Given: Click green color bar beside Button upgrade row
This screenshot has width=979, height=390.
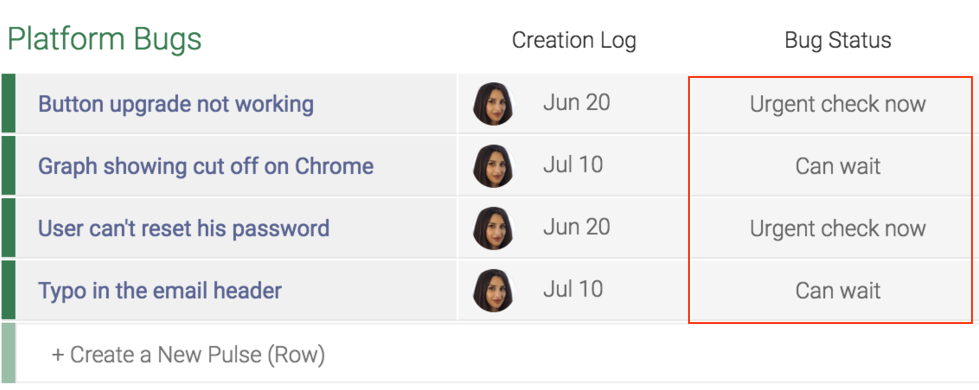Looking at the screenshot, I should pos(8,104).
